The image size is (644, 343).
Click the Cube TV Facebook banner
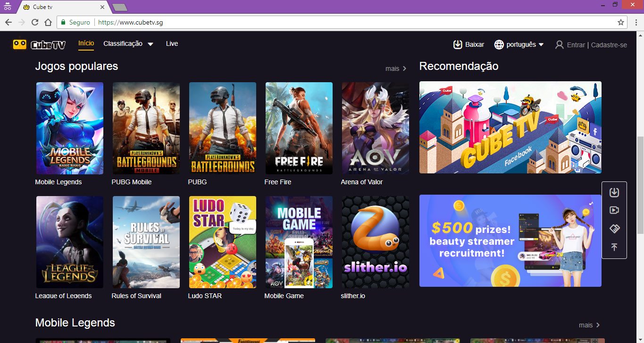[x=510, y=128]
